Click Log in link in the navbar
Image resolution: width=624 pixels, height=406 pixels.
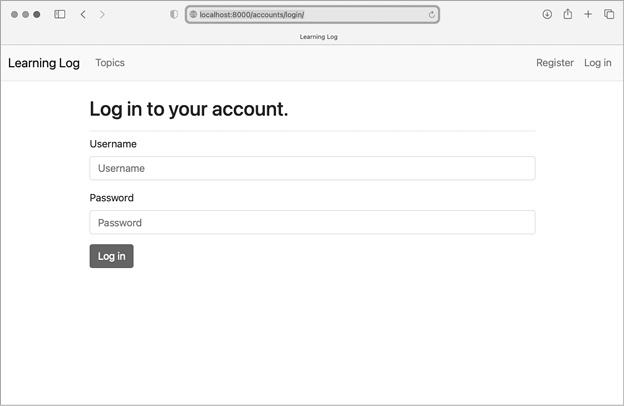598,63
